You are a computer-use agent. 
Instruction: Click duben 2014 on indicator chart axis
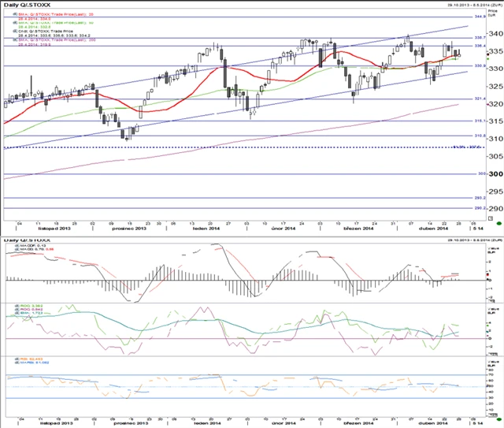[x=433, y=423]
